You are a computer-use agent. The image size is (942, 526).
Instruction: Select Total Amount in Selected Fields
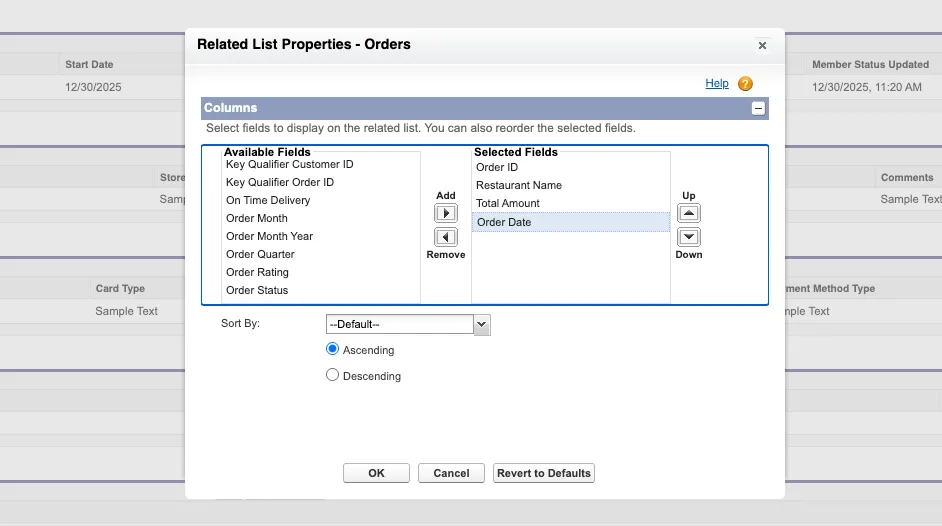pyautogui.click(x=508, y=203)
